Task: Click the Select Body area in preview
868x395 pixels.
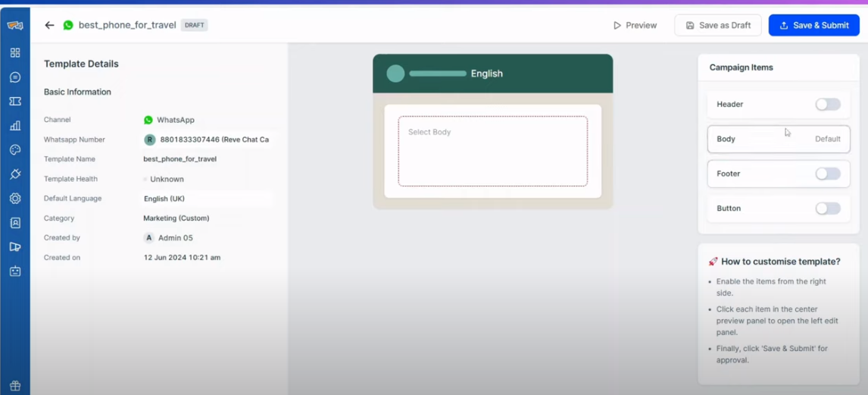Action: [492, 151]
